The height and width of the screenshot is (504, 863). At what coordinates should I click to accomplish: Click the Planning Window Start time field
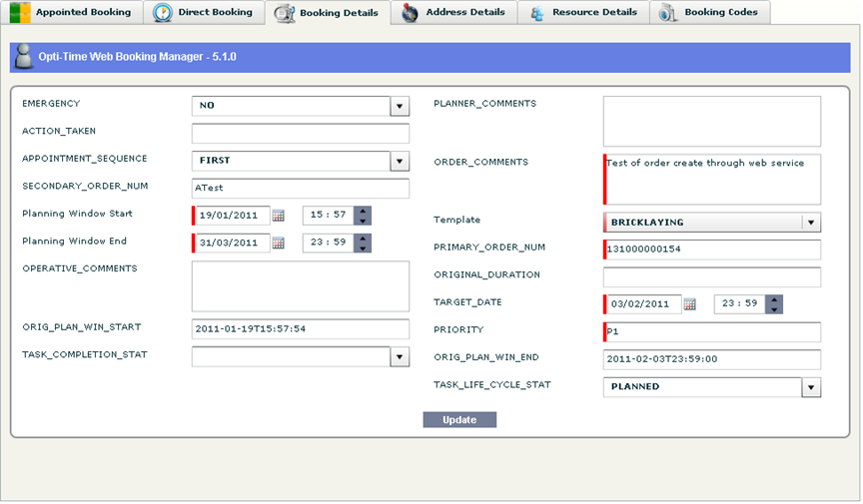point(328,216)
